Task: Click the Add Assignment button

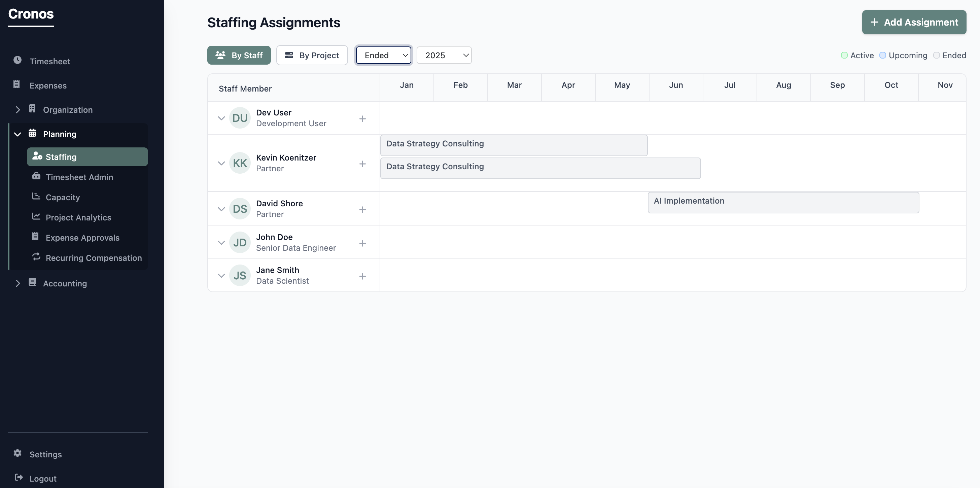Action: [x=914, y=22]
